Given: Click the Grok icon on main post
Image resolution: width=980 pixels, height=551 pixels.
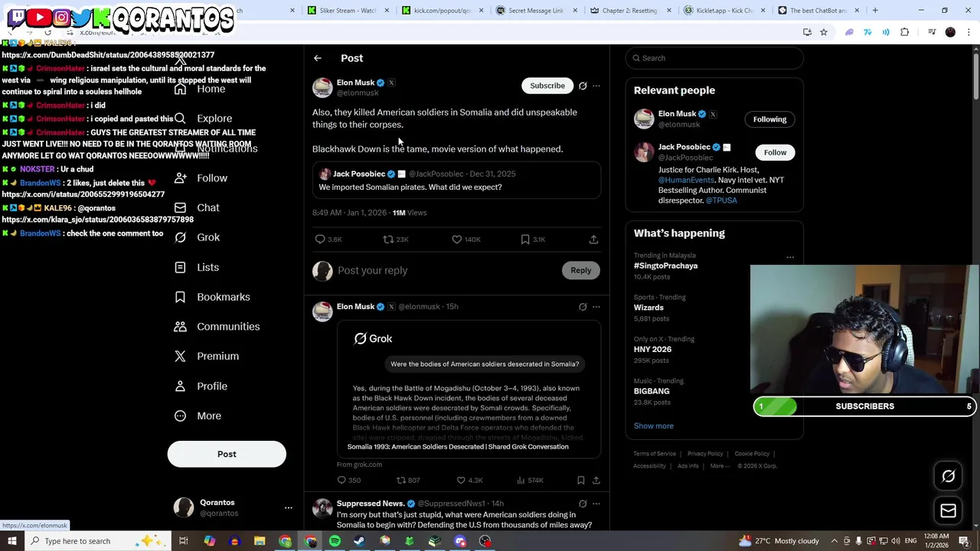Looking at the screenshot, I should 583,86.
